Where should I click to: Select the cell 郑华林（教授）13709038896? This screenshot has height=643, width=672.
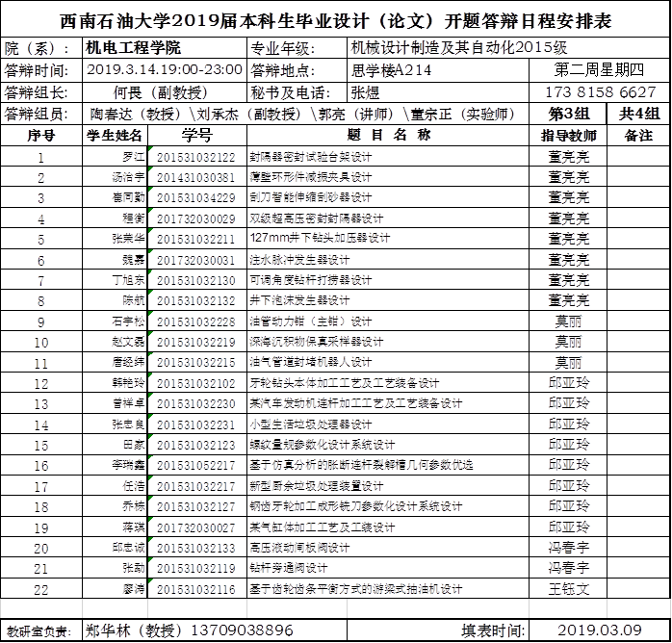tap(188, 630)
